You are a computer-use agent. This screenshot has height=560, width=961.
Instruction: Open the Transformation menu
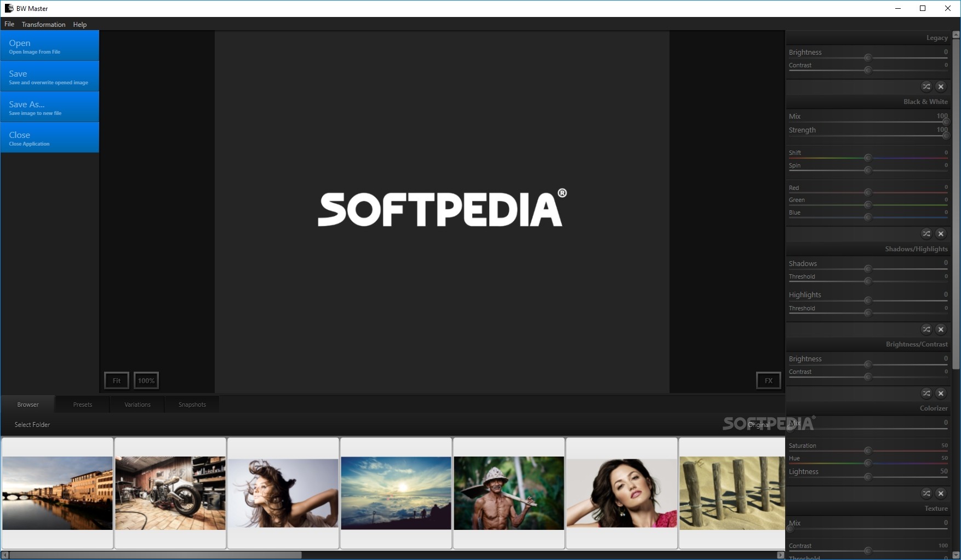tap(43, 24)
